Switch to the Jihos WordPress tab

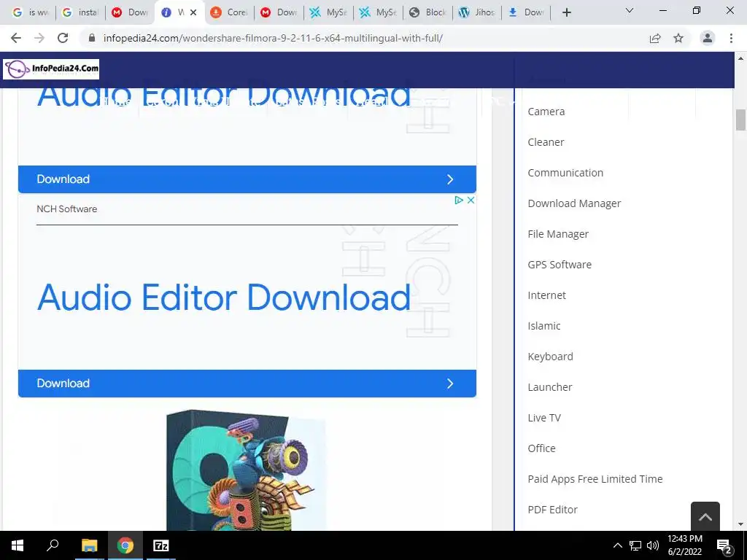(477, 13)
